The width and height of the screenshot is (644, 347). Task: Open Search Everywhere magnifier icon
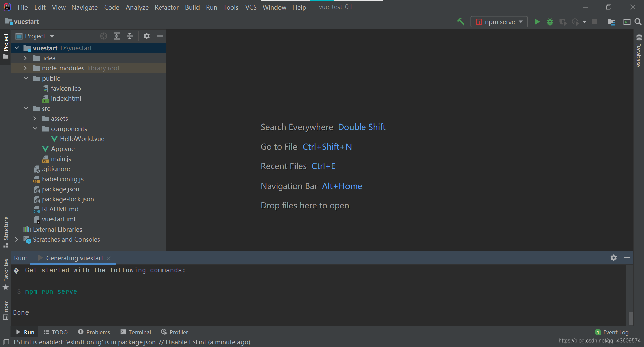[x=638, y=22]
